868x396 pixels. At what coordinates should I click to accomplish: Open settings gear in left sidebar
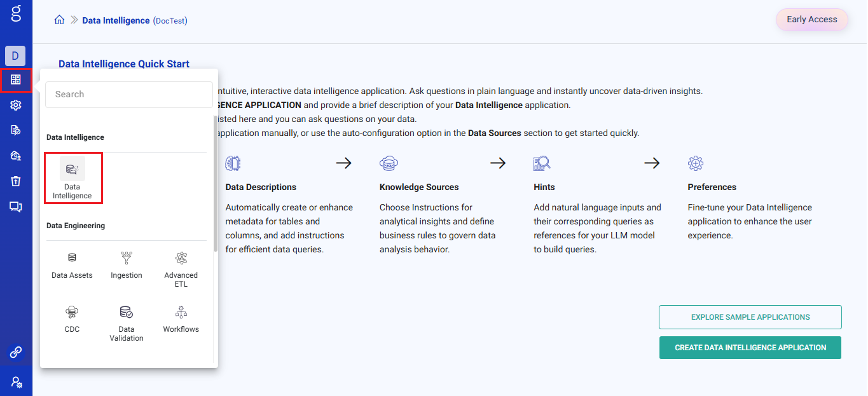coord(16,105)
